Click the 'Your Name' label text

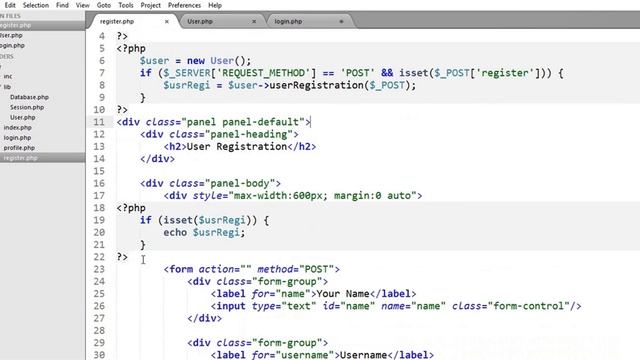click(x=343, y=293)
